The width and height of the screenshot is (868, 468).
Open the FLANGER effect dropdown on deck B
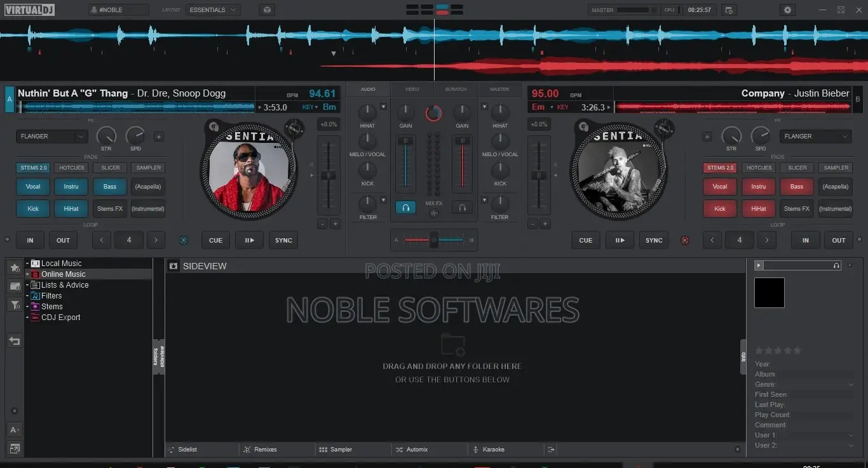coord(815,136)
